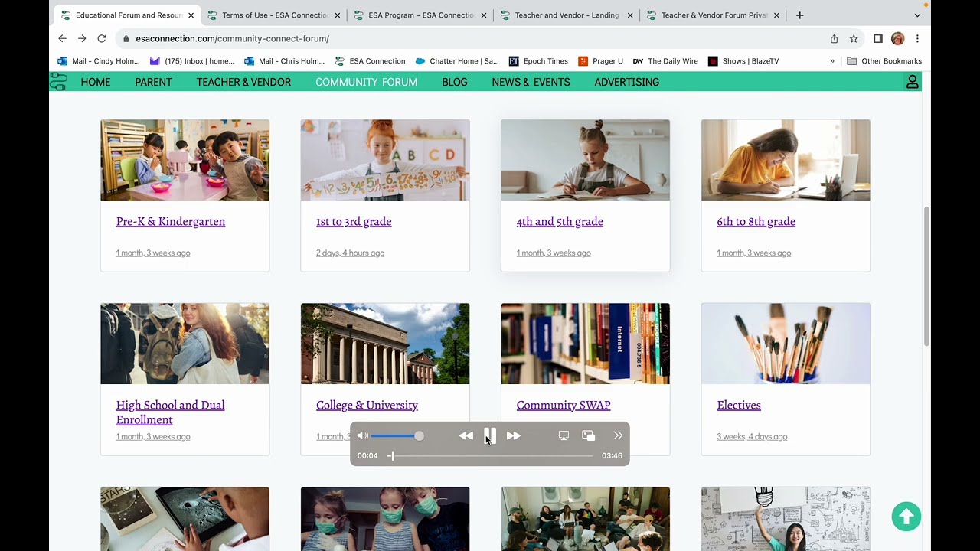
Task: Seek on the video progress bar
Action: 490,455
